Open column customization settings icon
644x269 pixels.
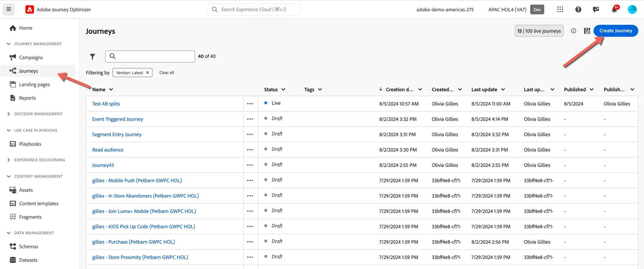(587, 31)
